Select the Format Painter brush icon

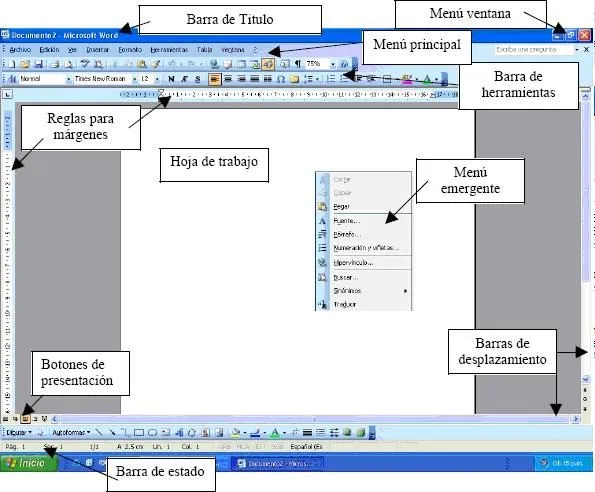(x=156, y=64)
